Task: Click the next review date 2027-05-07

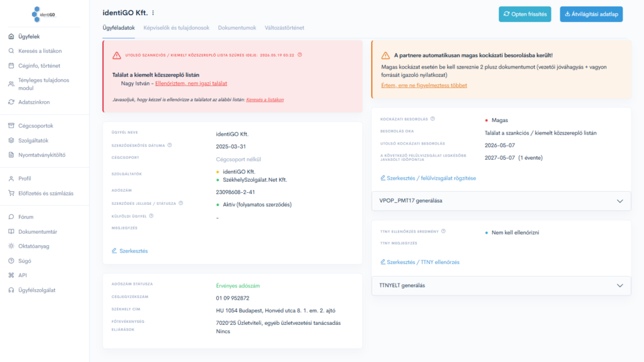Action: pyautogui.click(x=499, y=158)
